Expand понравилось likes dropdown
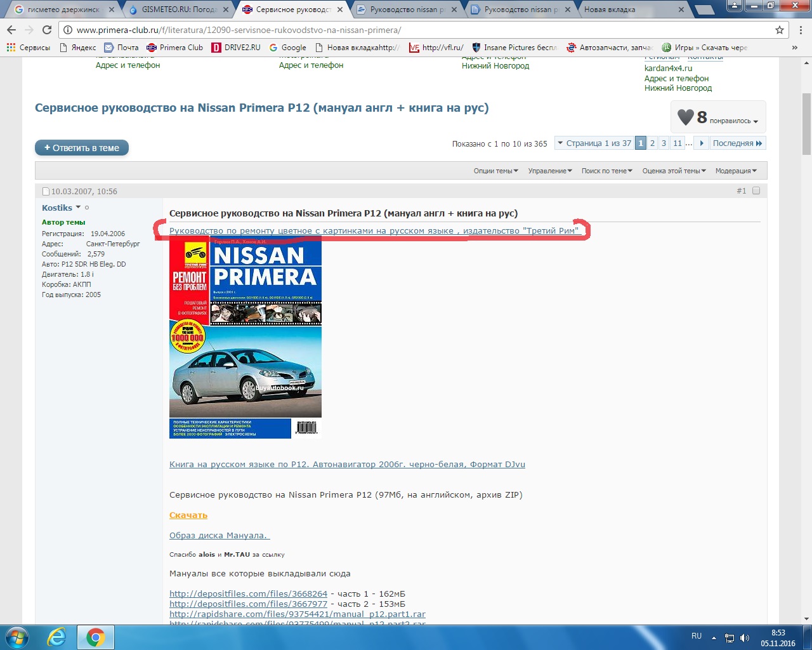Viewport: 812px width, 650px height. click(734, 121)
